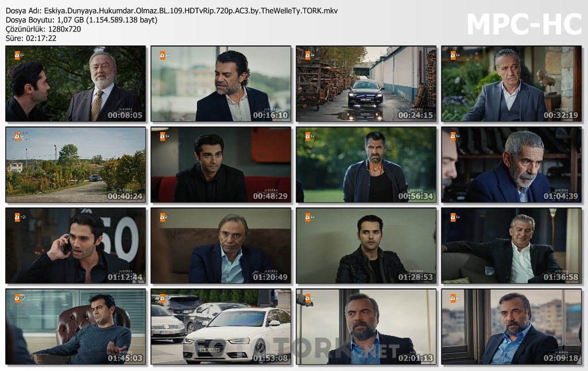The image size is (588, 371).
Task: Choose the thumbnail timestamped 01:28:53
Action: pyautogui.click(x=366, y=246)
